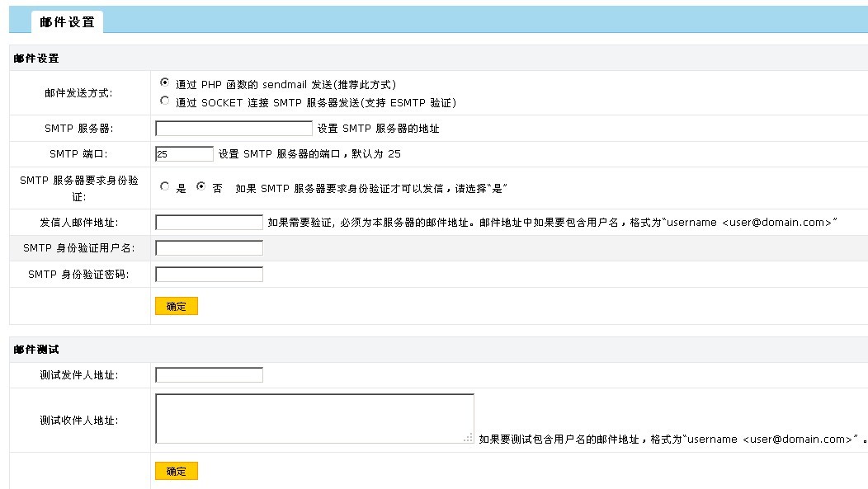Screen dimensions: 868x489
Task: Click the 通过 PHP 函数的 sendmail 发送 label text
Action: tap(285, 84)
